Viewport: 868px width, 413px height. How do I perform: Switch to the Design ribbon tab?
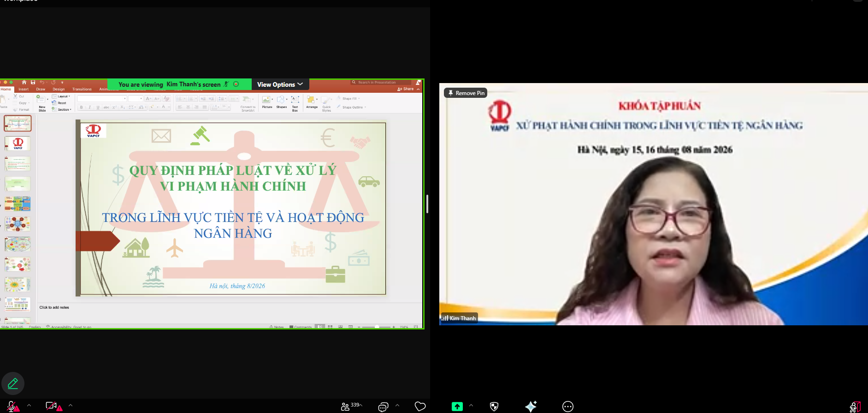click(59, 89)
